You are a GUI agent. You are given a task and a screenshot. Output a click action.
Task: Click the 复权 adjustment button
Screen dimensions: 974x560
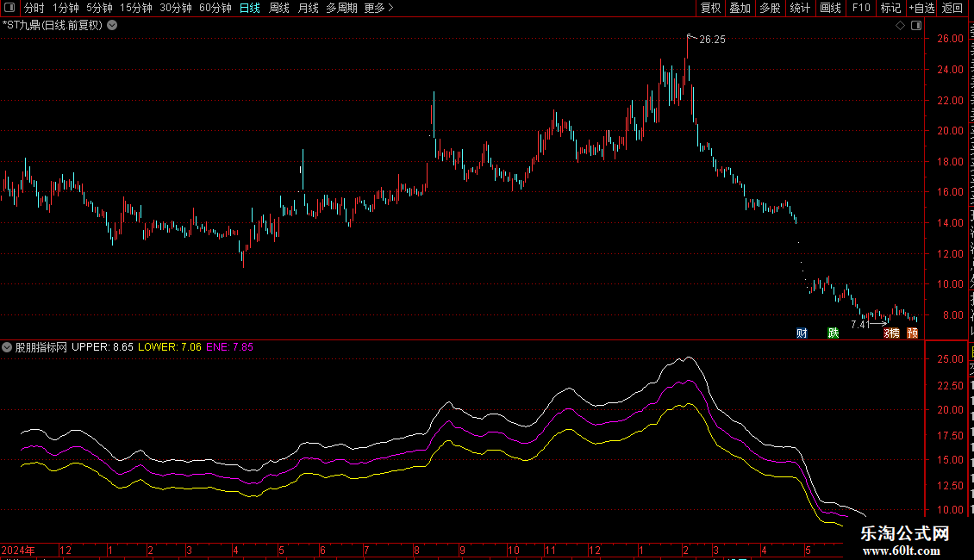coord(710,8)
